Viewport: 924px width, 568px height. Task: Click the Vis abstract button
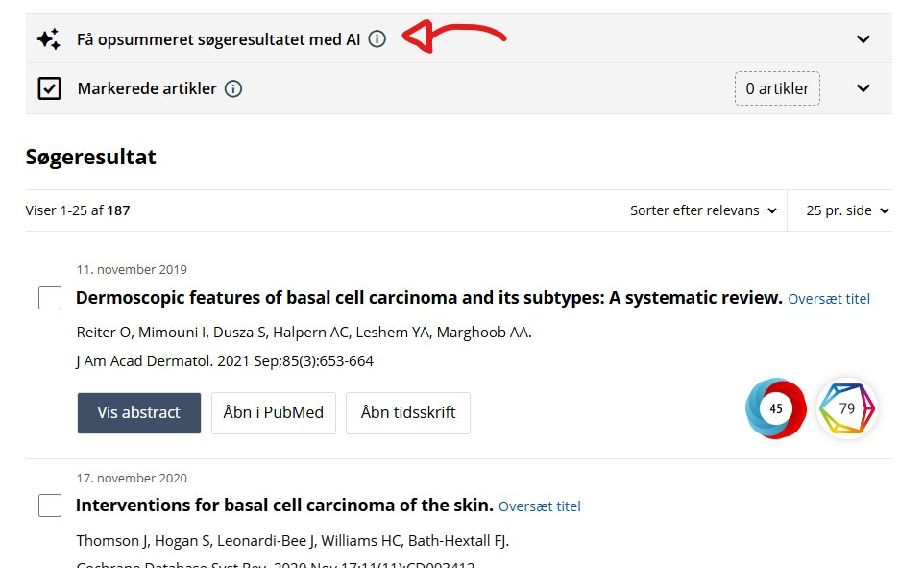click(x=139, y=413)
